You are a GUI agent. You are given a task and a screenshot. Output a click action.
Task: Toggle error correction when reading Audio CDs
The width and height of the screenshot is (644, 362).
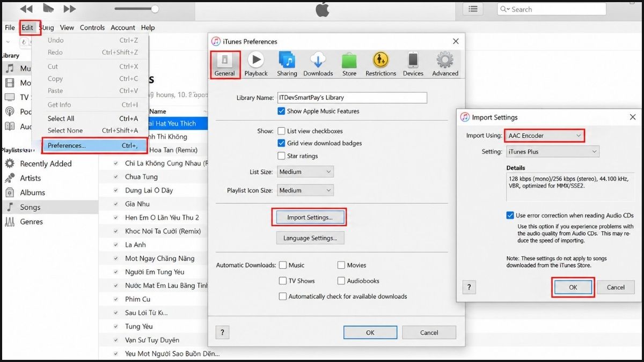pos(510,215)
